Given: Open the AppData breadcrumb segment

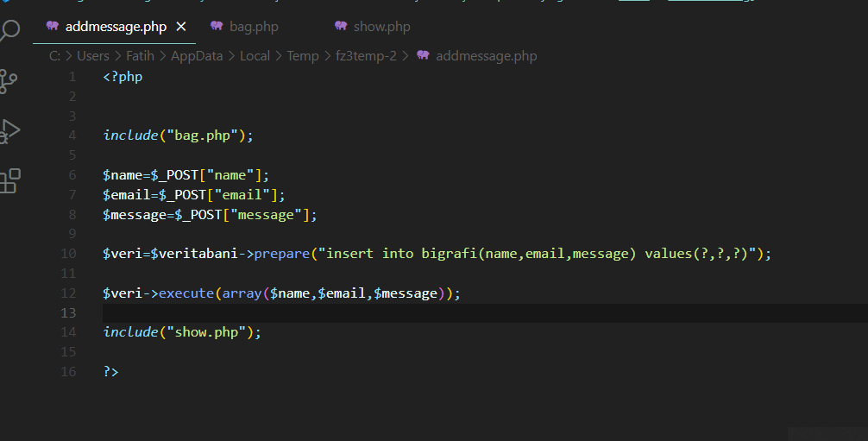Looking at the screenshot, I should coord(197,56).
